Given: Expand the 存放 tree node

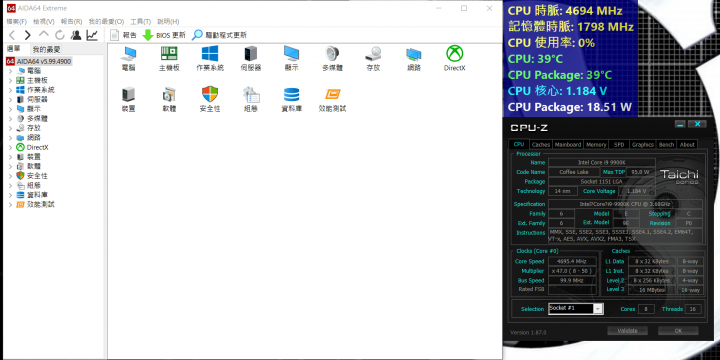Looking at the screenshot, I should click(11, 128).
